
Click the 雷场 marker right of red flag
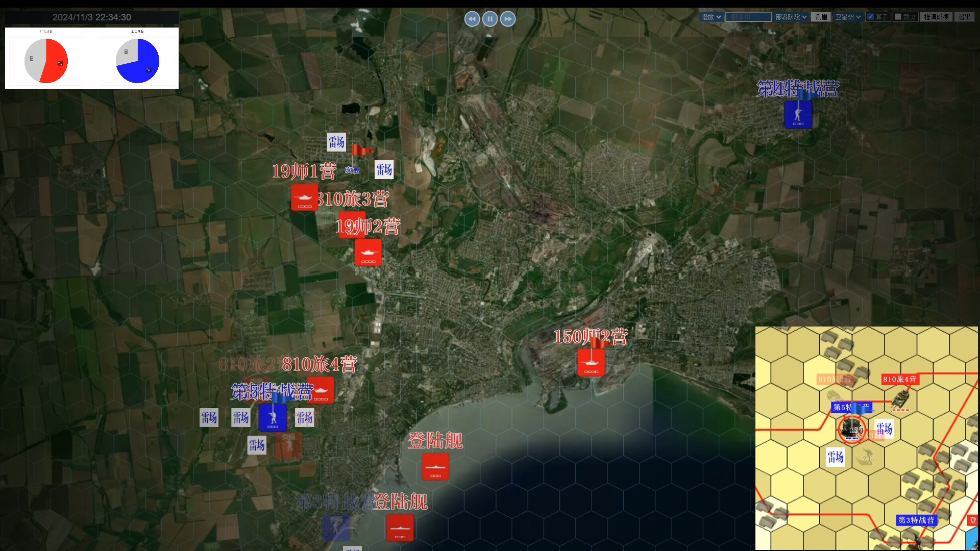(384, 170)
